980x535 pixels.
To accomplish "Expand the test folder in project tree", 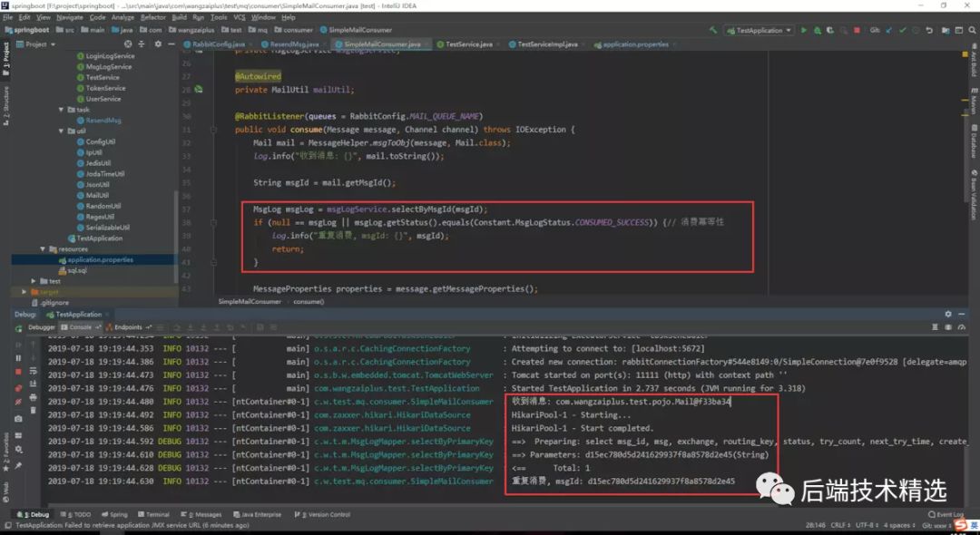I will pyautogui.click(x=34, y=281).
